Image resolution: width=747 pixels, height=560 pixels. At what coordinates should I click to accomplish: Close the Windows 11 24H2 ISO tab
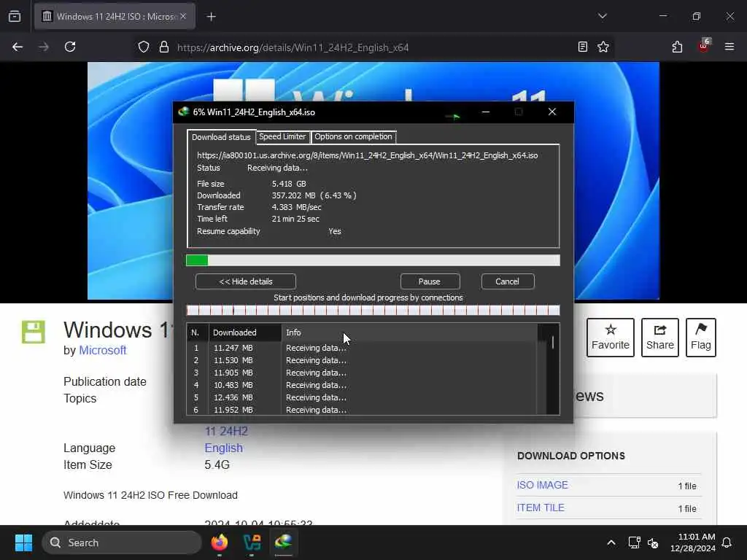[183, 16]
